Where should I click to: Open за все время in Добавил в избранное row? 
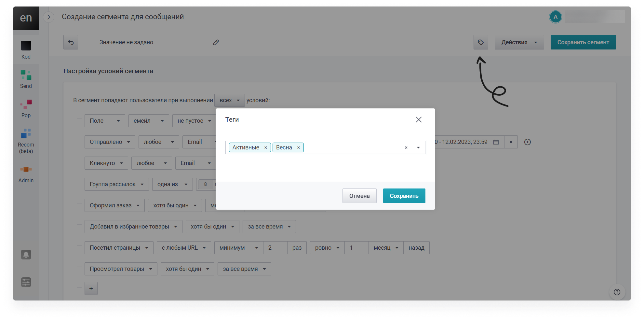(269, 227)
